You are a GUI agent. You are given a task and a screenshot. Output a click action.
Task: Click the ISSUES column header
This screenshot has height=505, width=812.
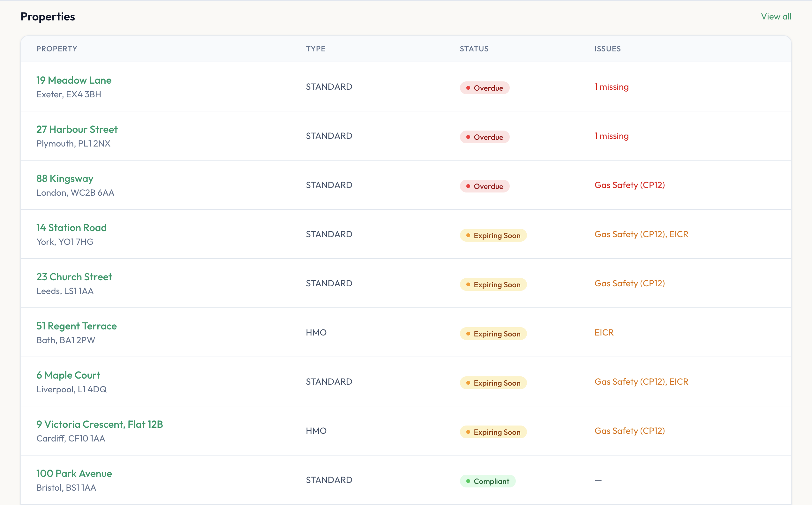607,49
